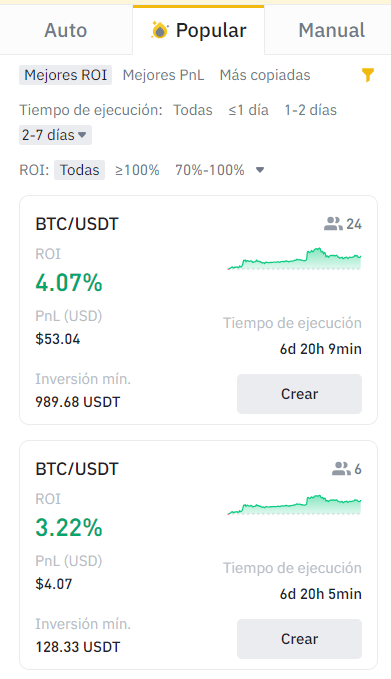
Task: Open the 4.07% ROI mini chart
Action: pyautogui.click(x=294, y=259)
